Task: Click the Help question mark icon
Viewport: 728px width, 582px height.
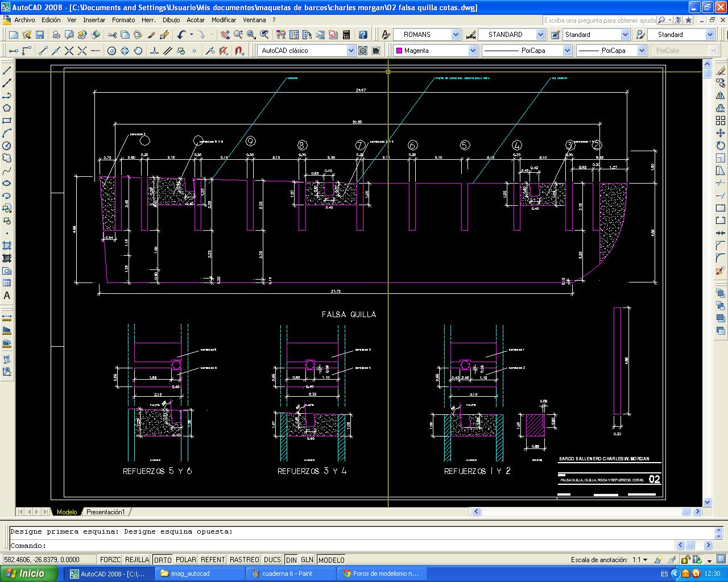Action: point(363,35)
